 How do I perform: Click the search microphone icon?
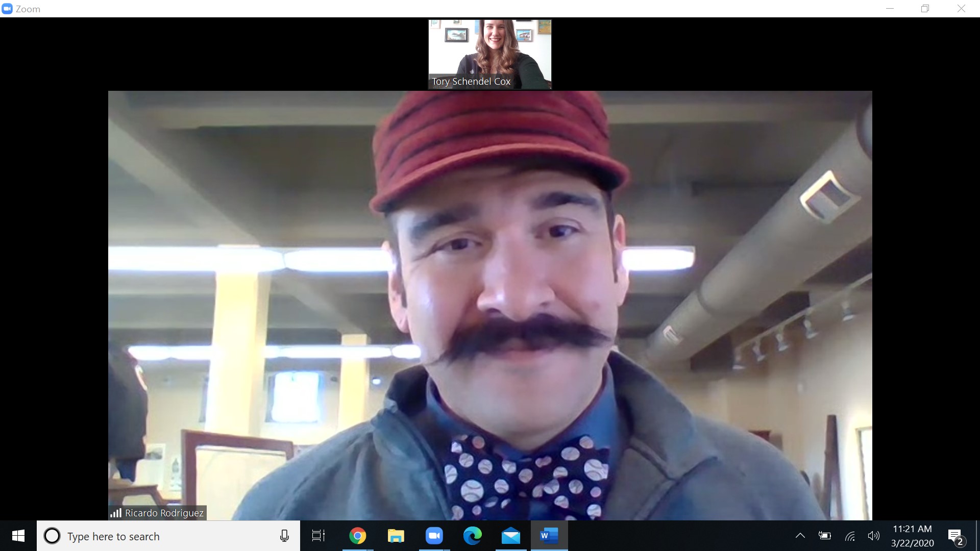(x=284, y=536)
